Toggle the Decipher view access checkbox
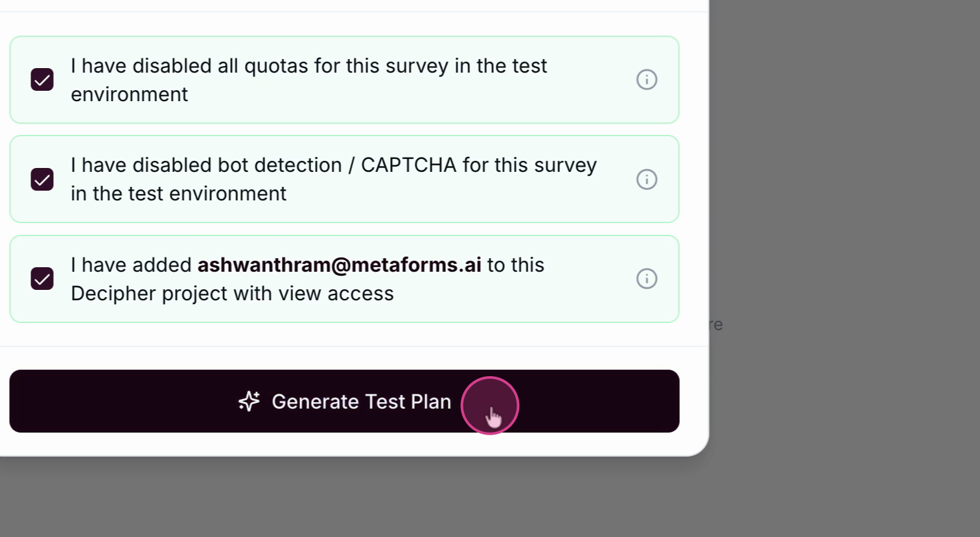 pyautogui.click(x=42, y=279)
